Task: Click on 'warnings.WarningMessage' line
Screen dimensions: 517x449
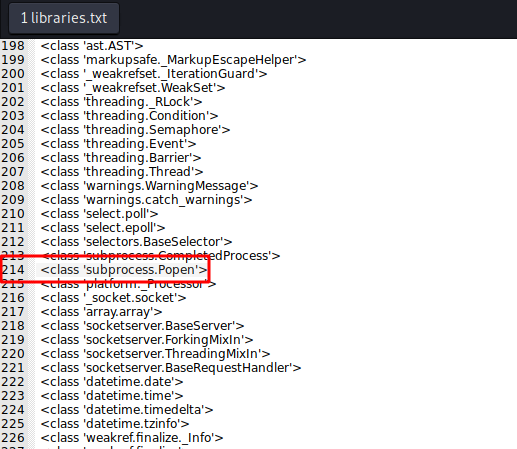Action: tap(149, 186)
